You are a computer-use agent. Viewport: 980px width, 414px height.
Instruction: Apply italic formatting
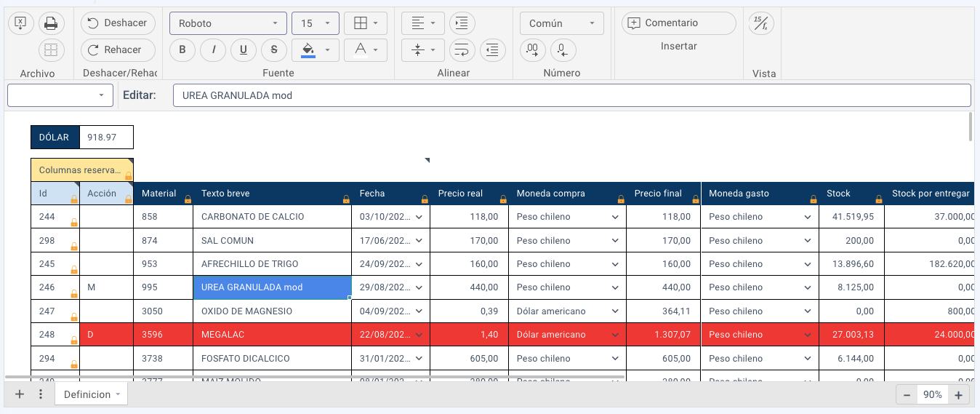tap(213, 50)
